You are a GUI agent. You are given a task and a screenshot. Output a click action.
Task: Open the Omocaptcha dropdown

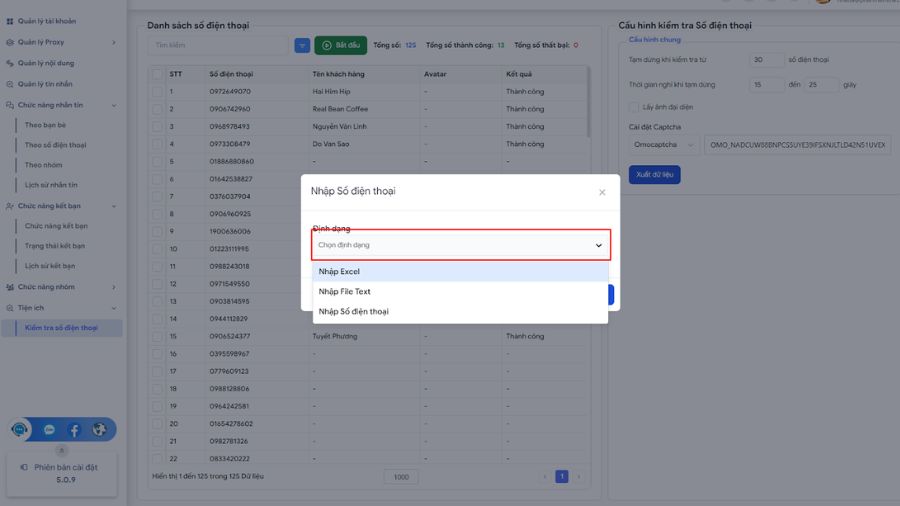pyautogui.click(x=663, y=145)
